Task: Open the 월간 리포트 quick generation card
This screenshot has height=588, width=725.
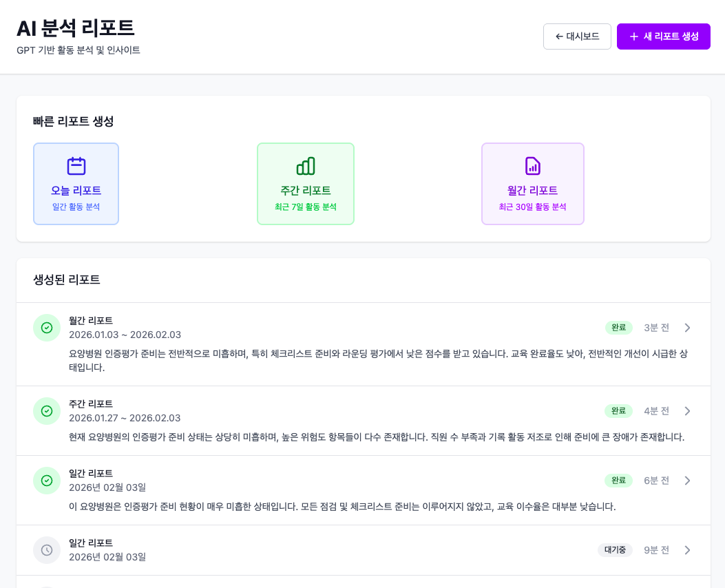Action: pos(532,183)
